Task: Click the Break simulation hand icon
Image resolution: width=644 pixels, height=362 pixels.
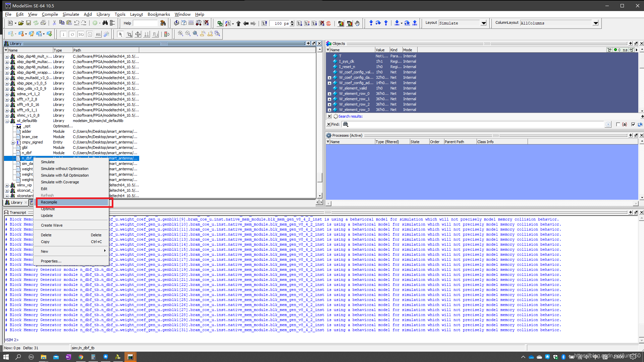Action: pos(357,23)
